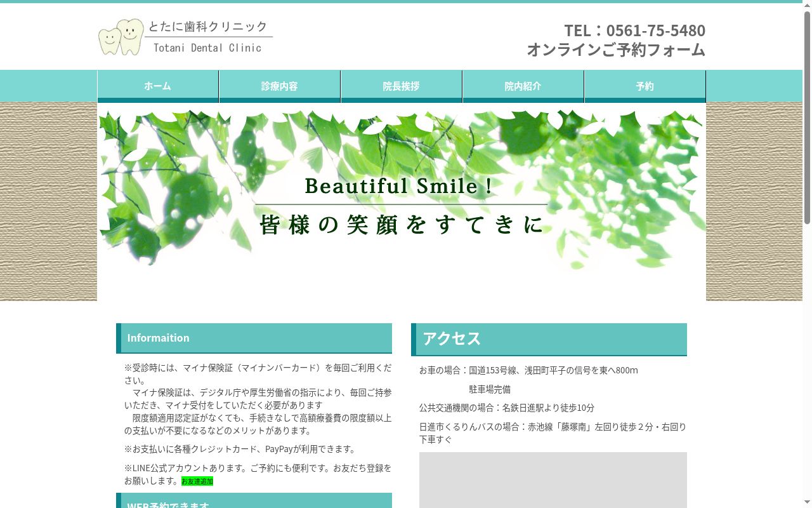
Task: Click the text 駐車場完備
Action: click(490, 389)
